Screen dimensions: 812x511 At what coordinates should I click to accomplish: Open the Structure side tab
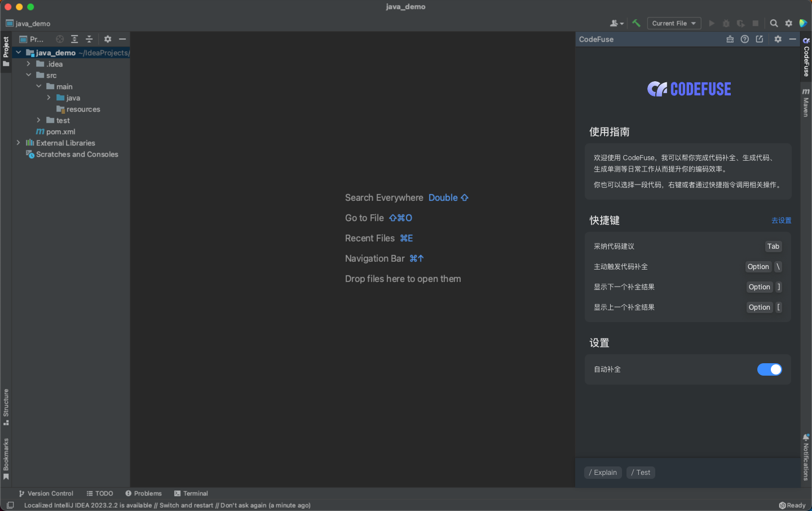pyautogui.click(x=6, y=407)
